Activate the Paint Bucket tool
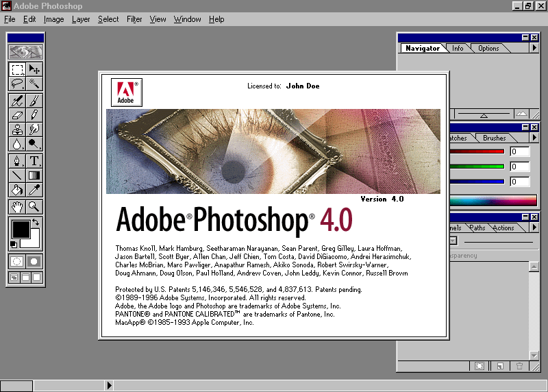Viewport: 548px width, 392px height. click(x=17, y=190)
